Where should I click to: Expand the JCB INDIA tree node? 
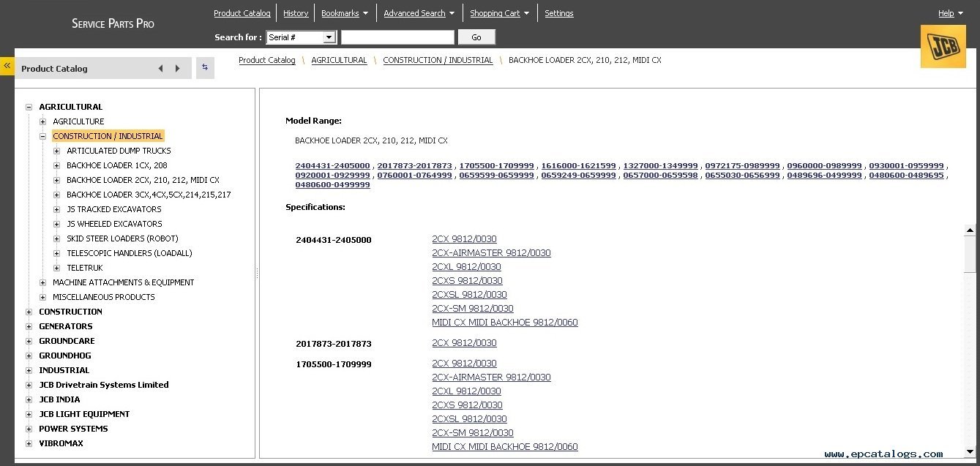29,399
